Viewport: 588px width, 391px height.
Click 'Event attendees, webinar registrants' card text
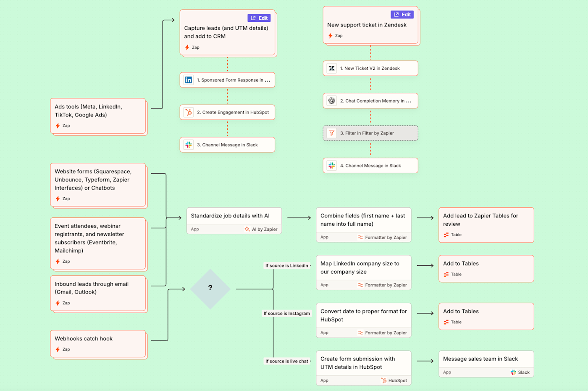(89, 238)
